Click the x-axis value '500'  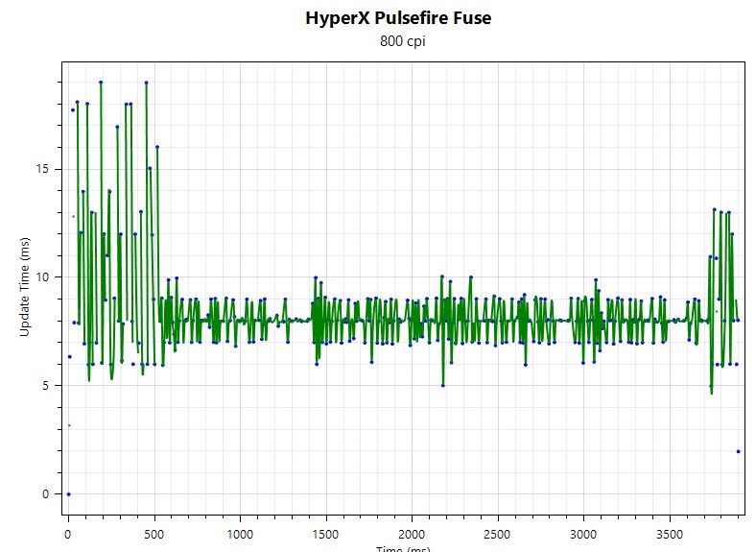point(154,535)
